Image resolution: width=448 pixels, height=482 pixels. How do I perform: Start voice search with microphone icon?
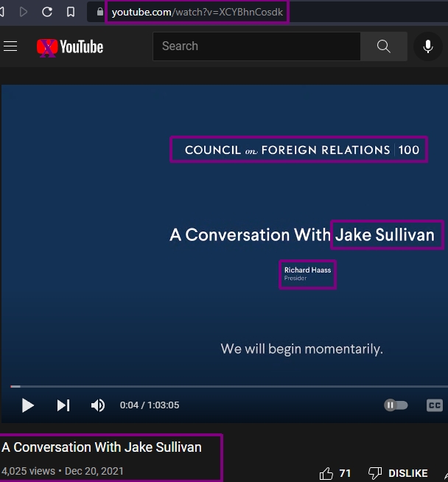tap(428, 46)
